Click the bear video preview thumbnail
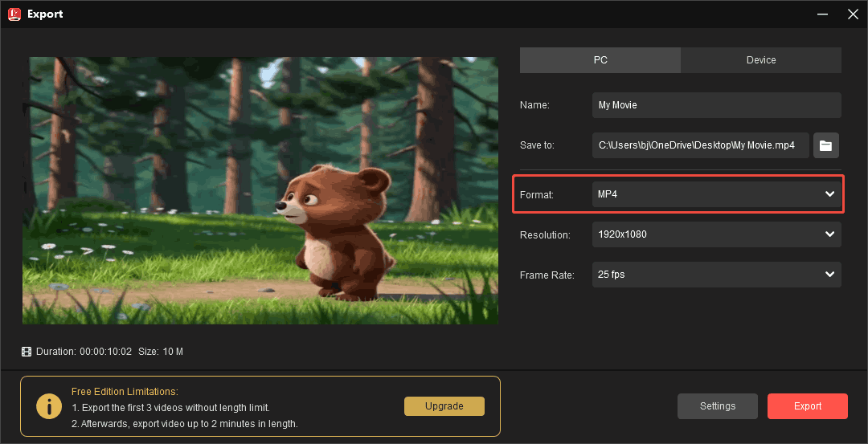The width and height of the screenshot is (868, 444). [260, 191]
